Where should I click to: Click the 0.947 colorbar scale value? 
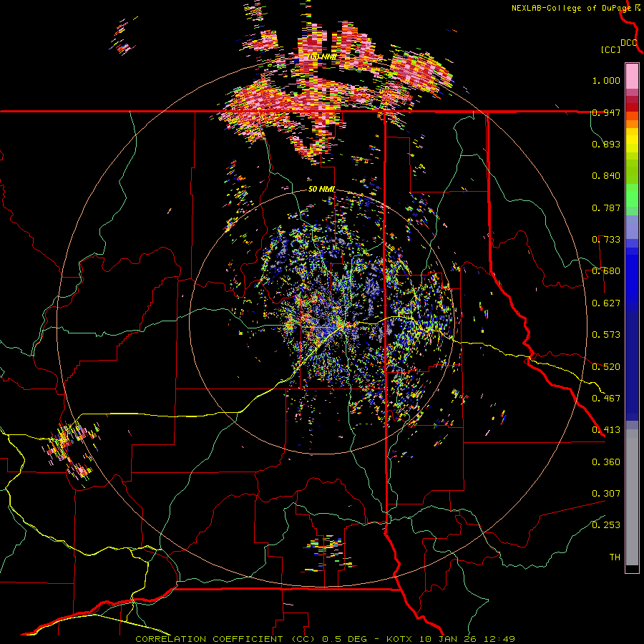[606, 112]
